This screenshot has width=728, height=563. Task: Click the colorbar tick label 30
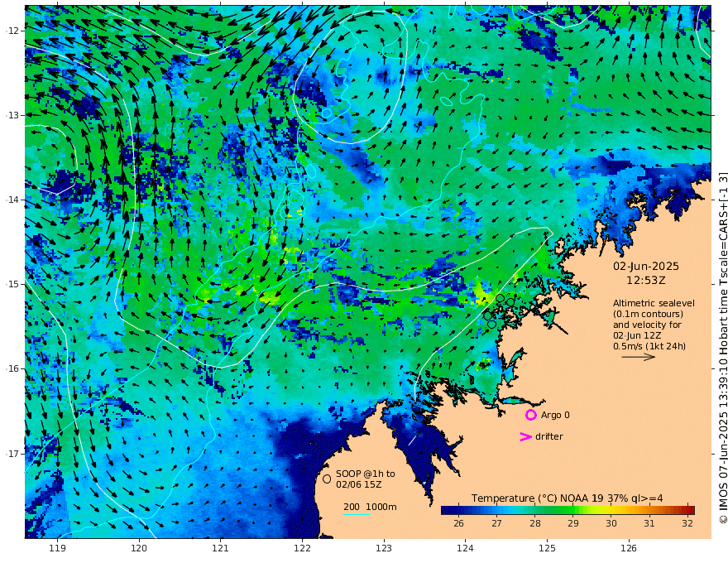611,523
